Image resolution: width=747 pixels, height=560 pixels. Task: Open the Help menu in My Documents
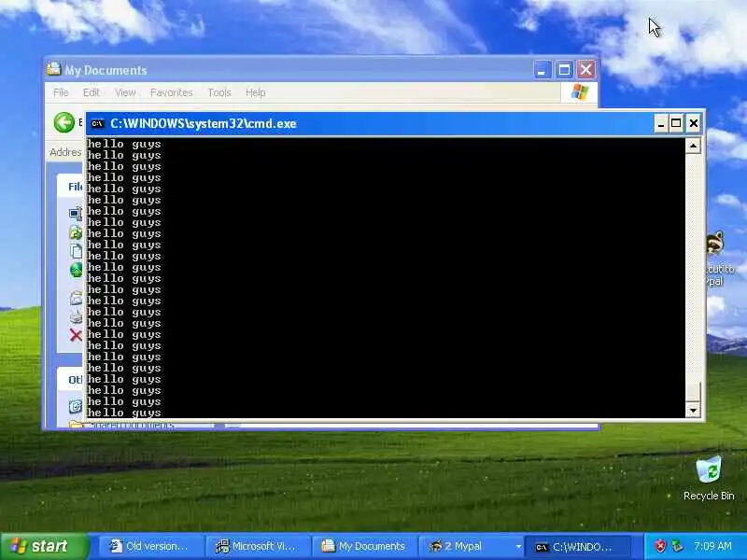click(x=255, y=92)
